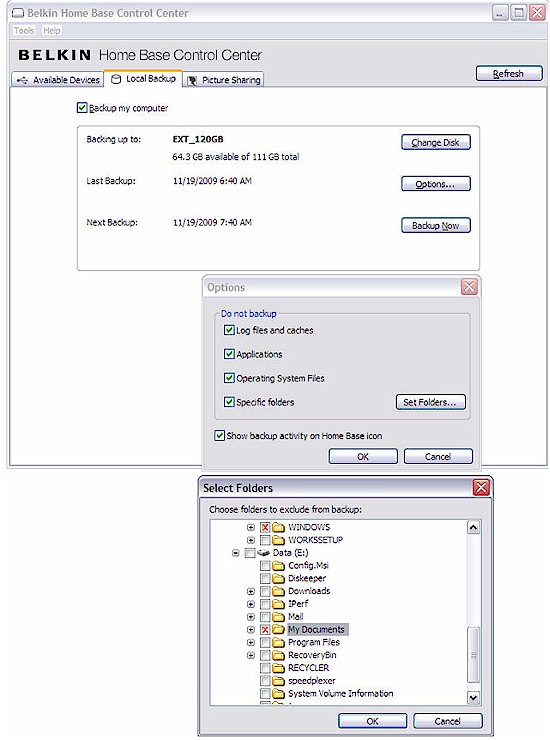Close the Select Folders dialog
The height and width of the screenshot is (740, 550).
481,488
